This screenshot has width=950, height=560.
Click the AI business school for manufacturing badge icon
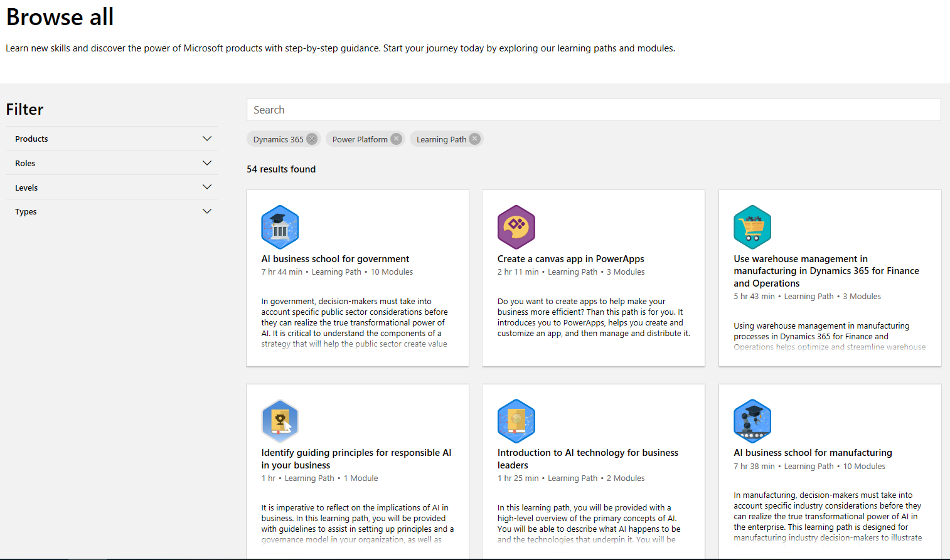tap(752, 421)
